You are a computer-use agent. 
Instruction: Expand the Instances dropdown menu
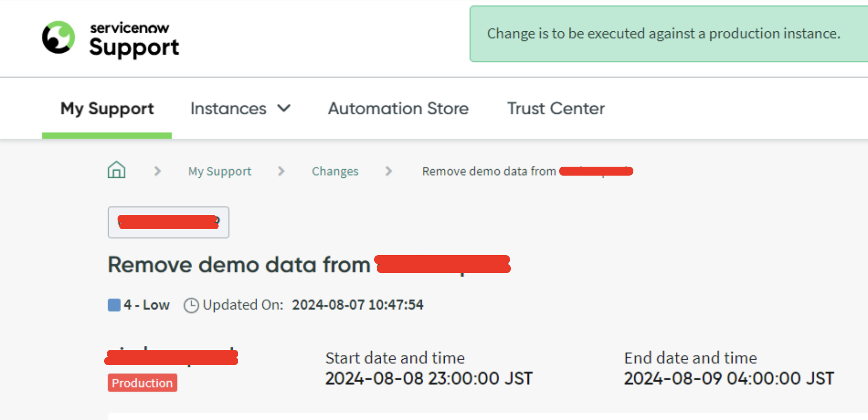click(x=228, y=109)
